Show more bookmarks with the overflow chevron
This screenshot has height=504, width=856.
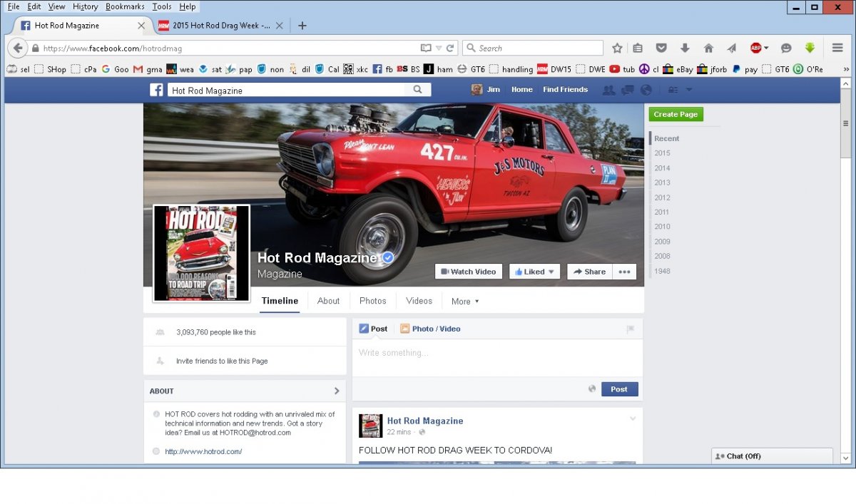pos(846,69)
